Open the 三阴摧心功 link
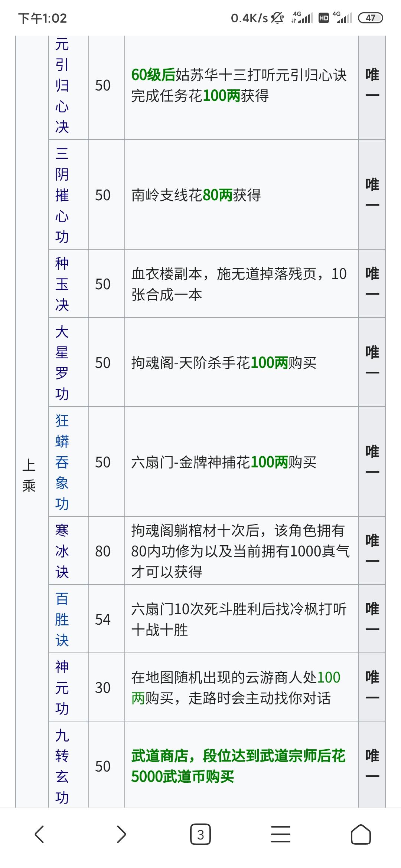The height and width of the screenshot is (868, 401). point(62,195)
